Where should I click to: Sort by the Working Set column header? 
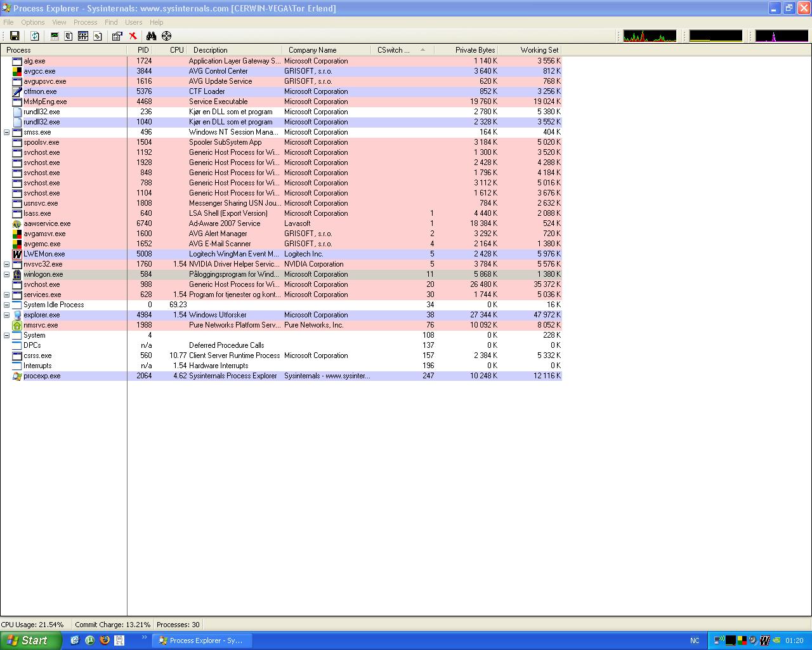(530, 50)
